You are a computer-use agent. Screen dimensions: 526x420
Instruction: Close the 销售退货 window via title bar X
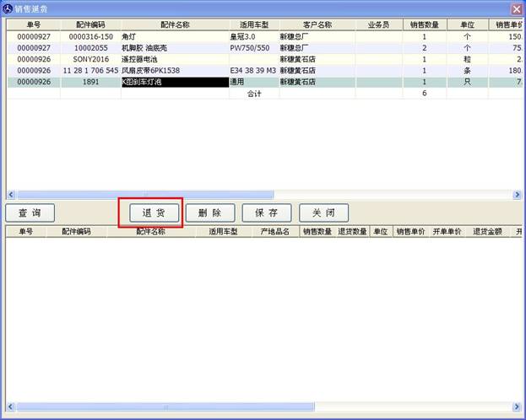pos(516,8)
